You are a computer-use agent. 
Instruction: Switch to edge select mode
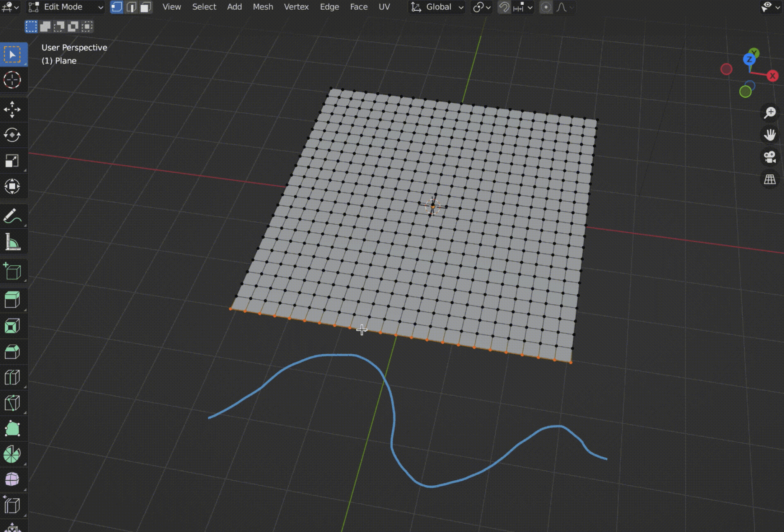coord(131,7)
